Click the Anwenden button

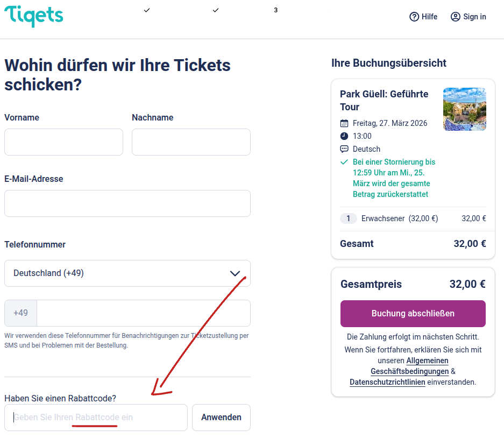pyautogui.click(x=221, y=417)
